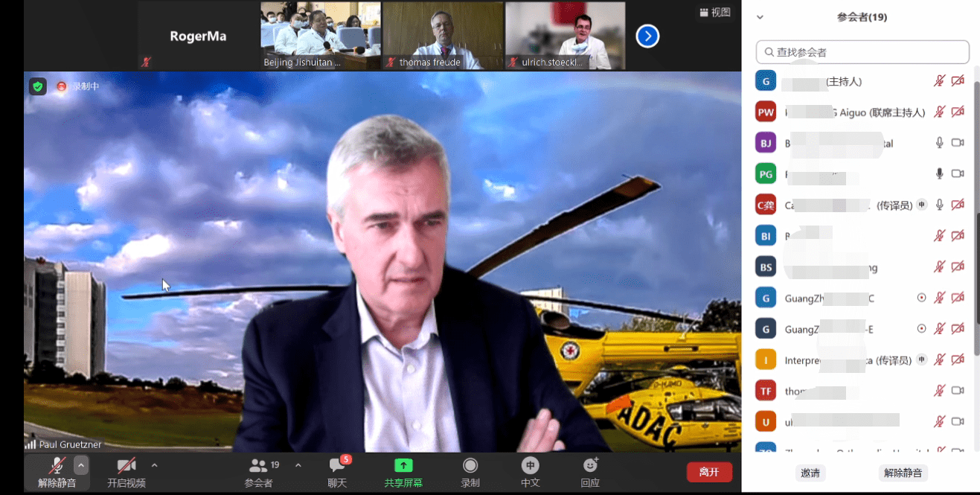Click next arrow in video gallery strip

[x=647, y=36]
